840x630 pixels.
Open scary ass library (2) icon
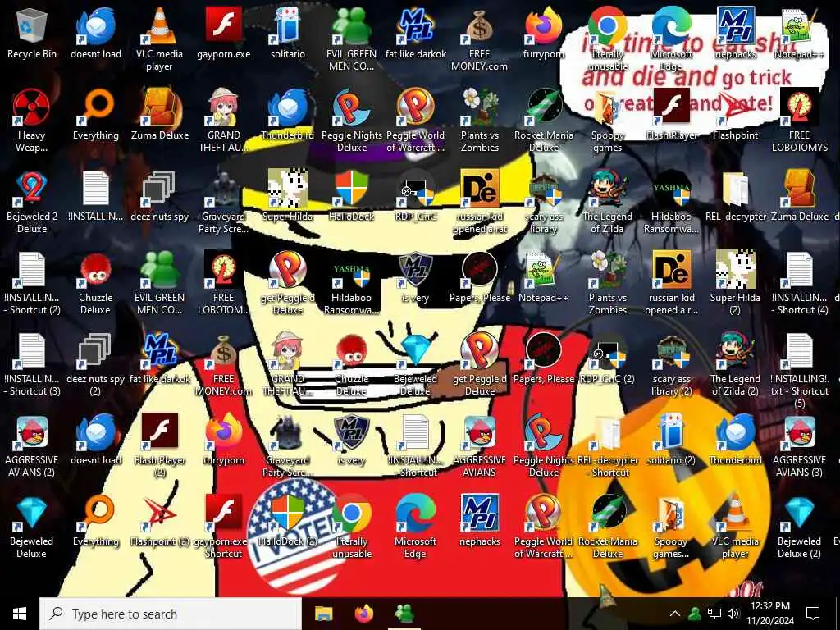(x=671, y=364)
